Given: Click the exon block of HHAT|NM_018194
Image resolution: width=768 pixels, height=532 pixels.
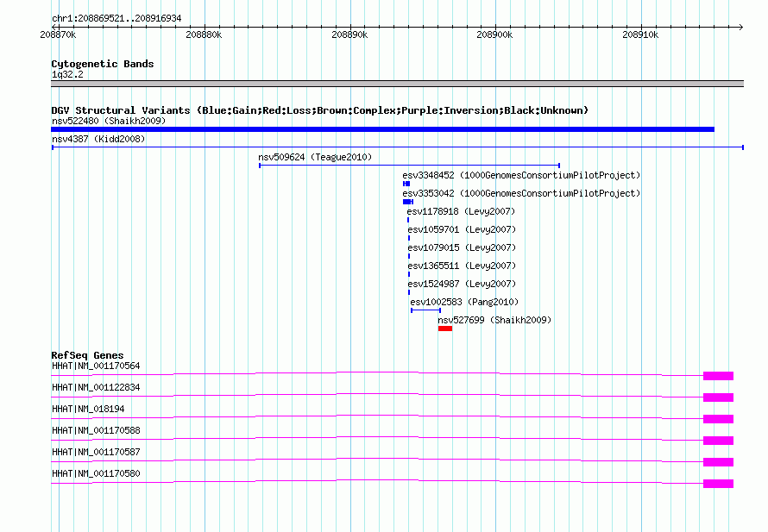Looking at the screenshot, I should coord(719,419).
